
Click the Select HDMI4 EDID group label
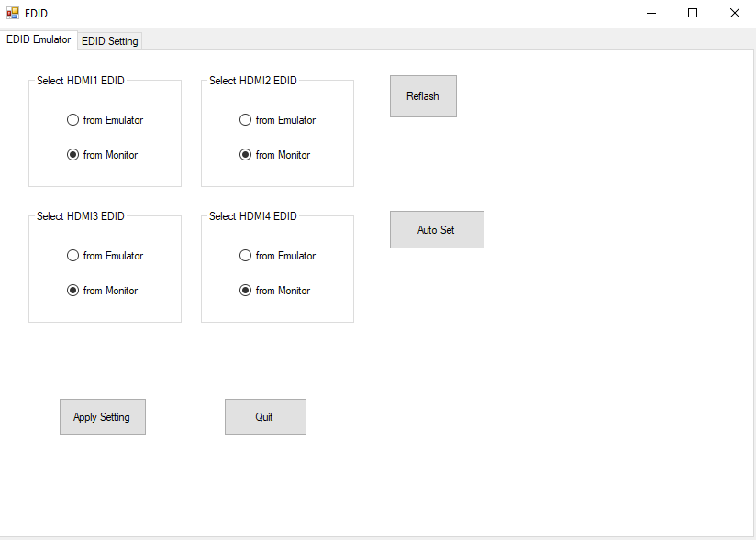(253, 216)
